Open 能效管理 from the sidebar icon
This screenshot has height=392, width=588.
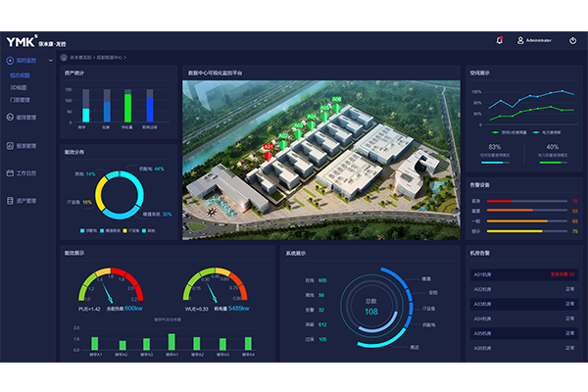9,118
